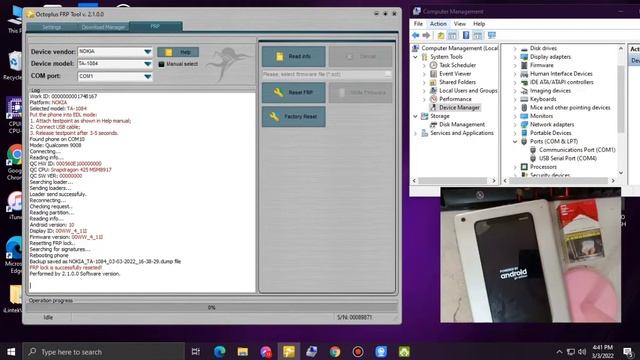Select the FRP tab

(155, 27)
